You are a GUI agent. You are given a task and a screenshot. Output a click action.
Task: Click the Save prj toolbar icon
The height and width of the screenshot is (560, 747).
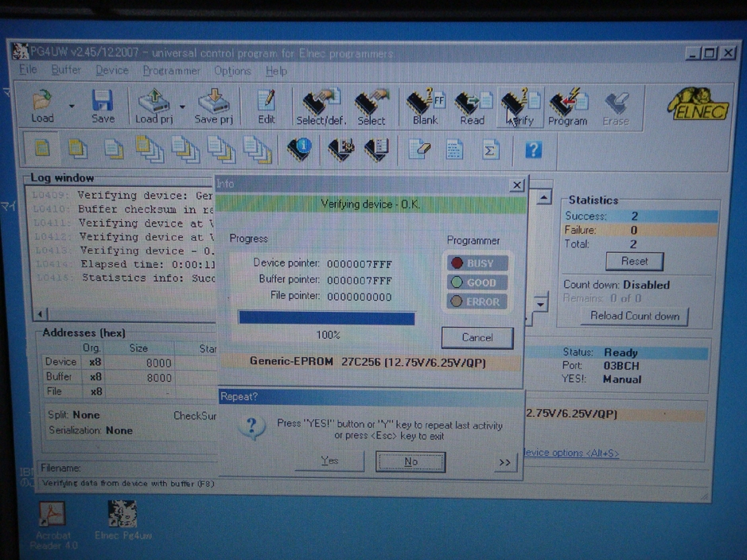[x=213, y=107]
